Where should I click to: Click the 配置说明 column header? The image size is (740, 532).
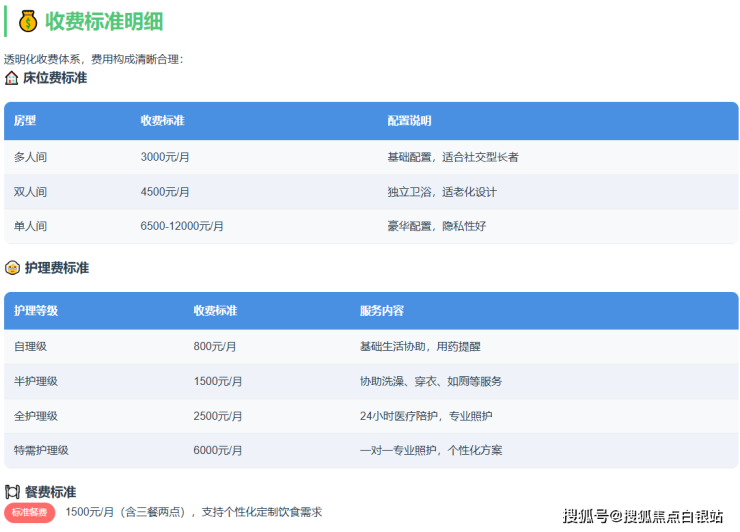(409, 121)
